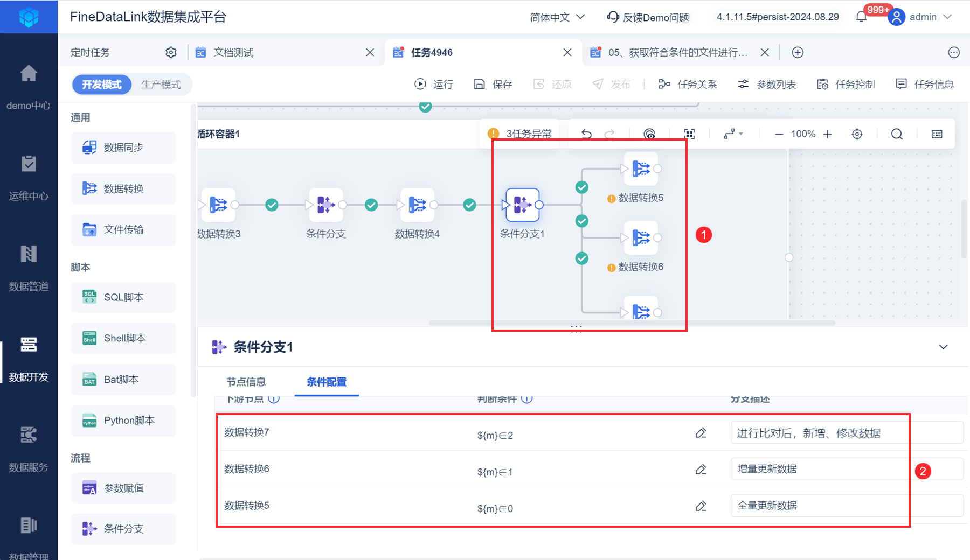This screenshot has width=970, height=560.
Task: Open 任务关系 view
Action: point(688,84)
